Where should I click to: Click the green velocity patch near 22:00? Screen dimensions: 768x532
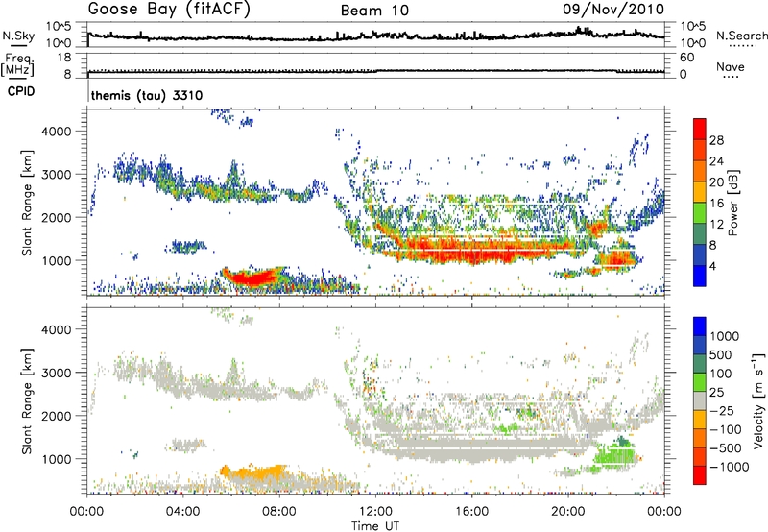[613, 455]
